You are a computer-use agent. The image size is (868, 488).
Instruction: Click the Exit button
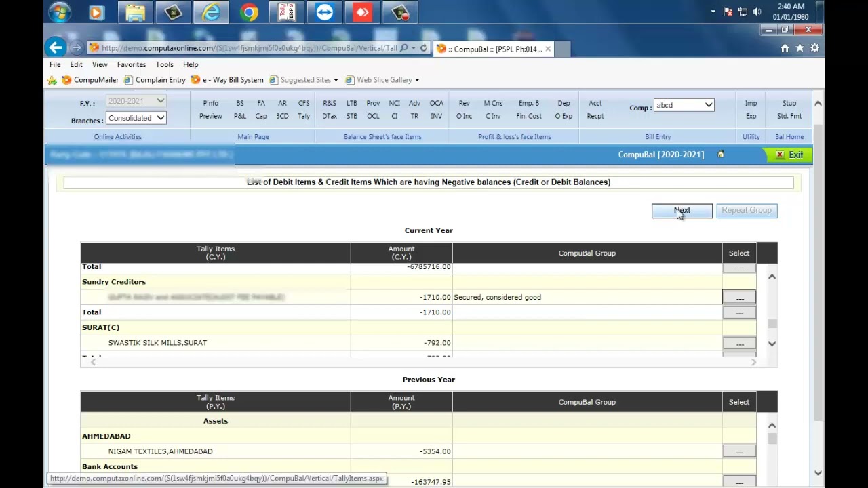[x=790, y=155]
